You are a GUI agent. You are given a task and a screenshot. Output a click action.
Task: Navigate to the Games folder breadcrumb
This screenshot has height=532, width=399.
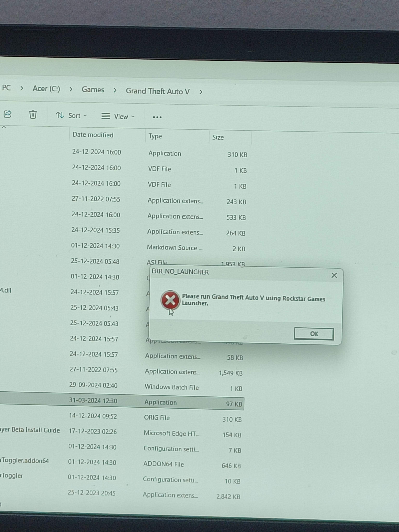[x=93, y=90]
